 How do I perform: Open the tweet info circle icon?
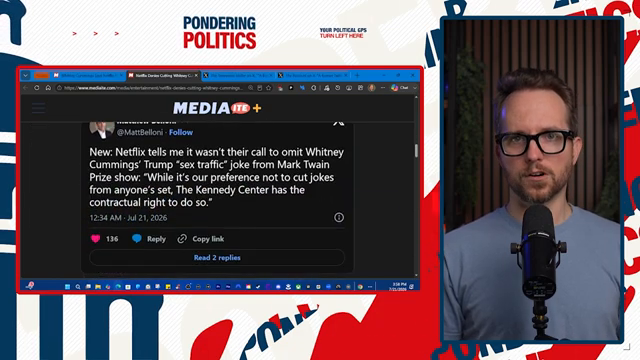(x=339, y=218)
